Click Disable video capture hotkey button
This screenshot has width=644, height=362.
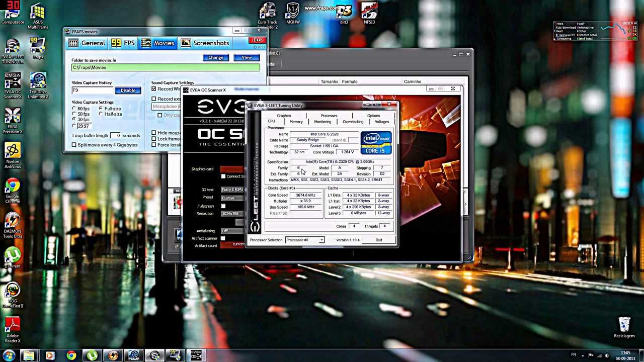[x=128, y=90]
